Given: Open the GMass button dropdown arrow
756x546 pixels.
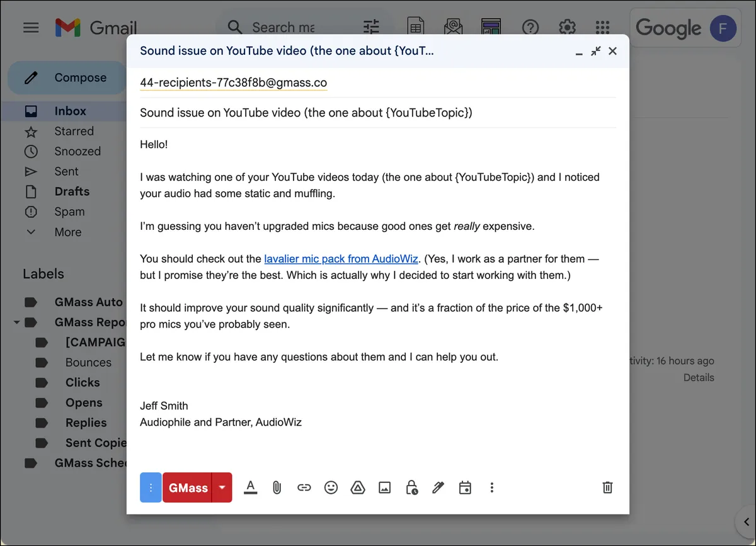Looking at the screenshot, I should tap(222, 487).
